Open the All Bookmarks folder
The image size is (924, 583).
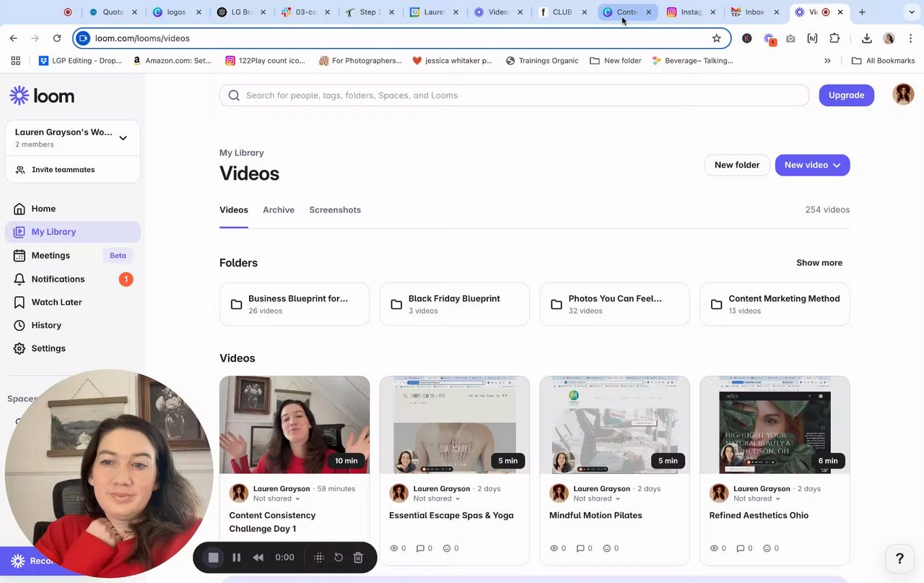884,61
